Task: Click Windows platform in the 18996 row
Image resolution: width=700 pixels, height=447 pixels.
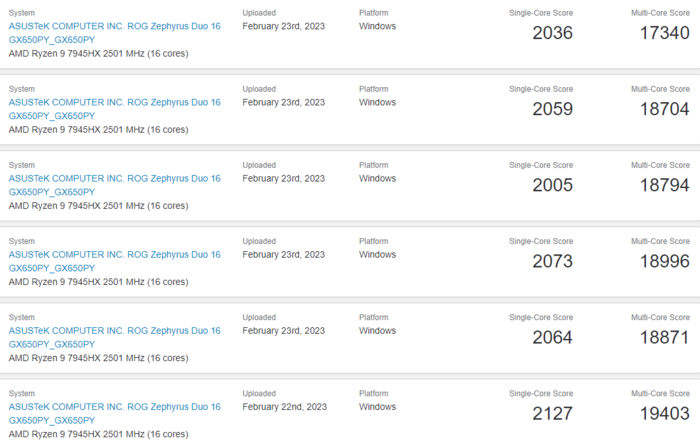Action: pyautogui.click(x=377, y=255)
